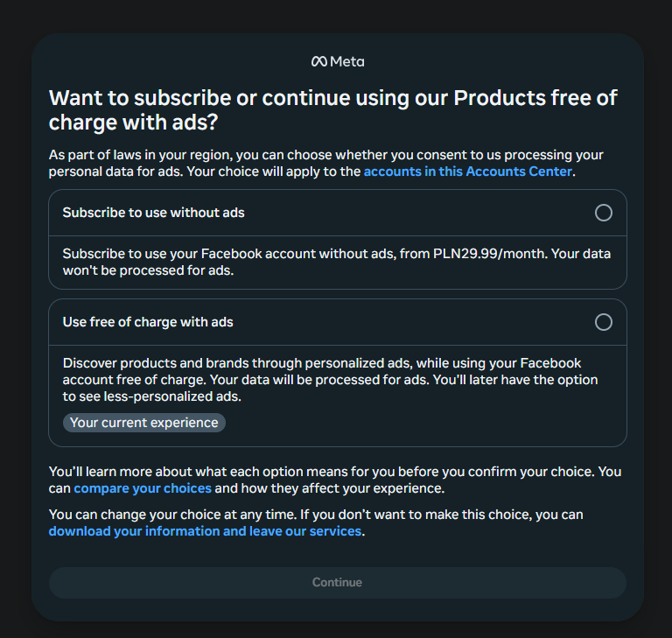
Task: Select the Subscribe to use without ads radio button
Action: point(604,213)
